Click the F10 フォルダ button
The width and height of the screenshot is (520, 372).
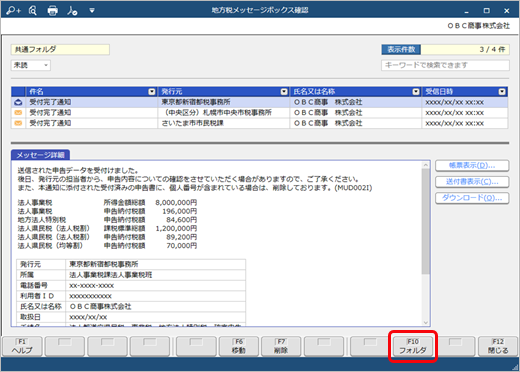[x=413, y=347]
